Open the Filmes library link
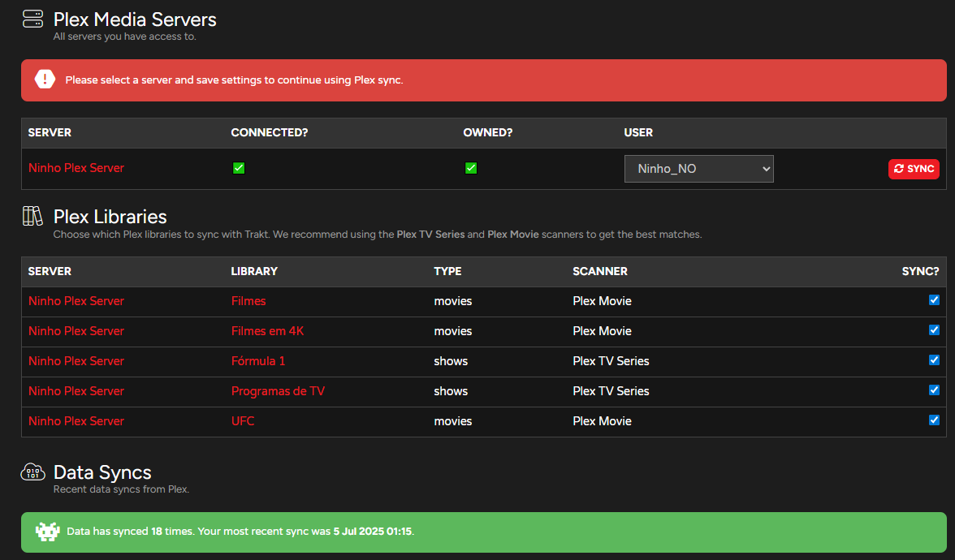Image resolution: width=955 pixels, height=560 pixels. (248, 300)
